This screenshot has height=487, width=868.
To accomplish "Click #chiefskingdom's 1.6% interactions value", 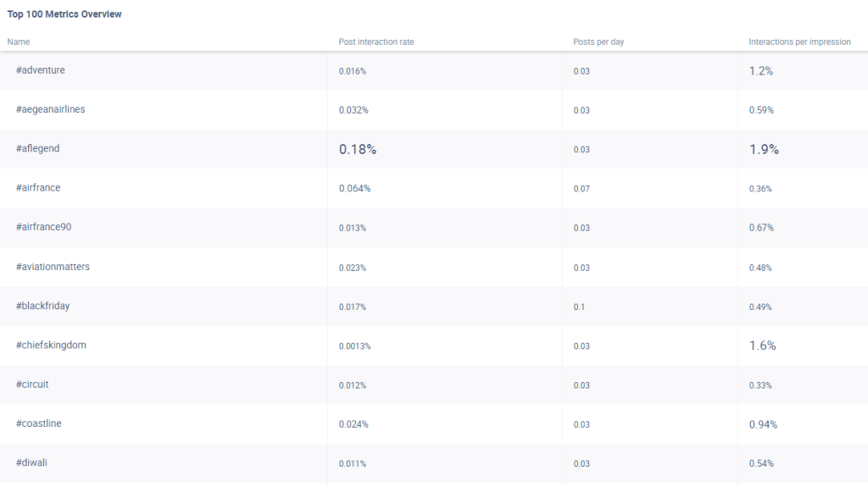I will click(x=762, y=346).
